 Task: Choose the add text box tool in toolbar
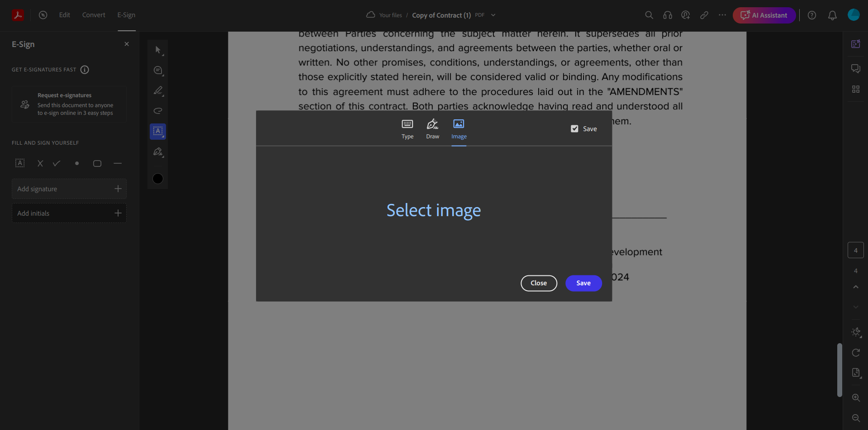pyautogui.click(x=158, y=132)
